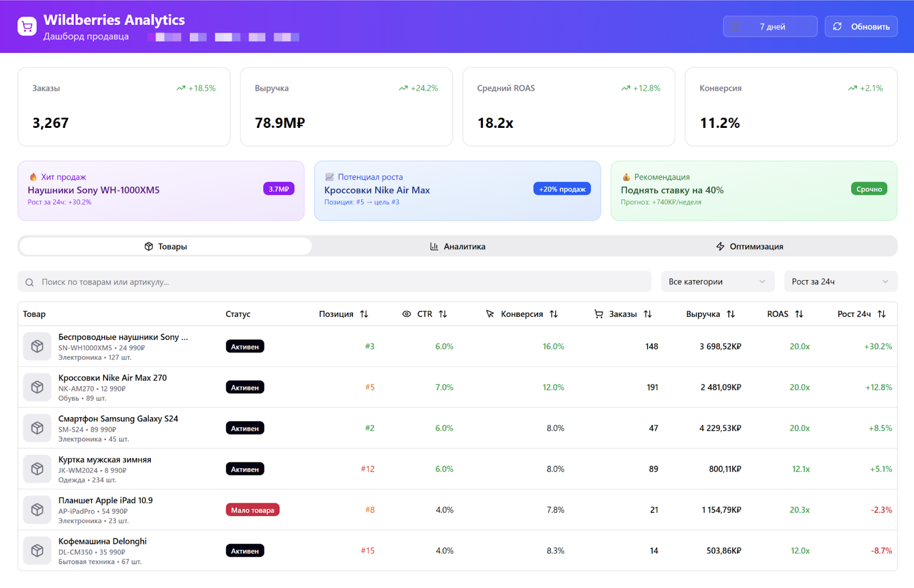Screen dimensions: 914x588
Task: Sort by ROAS using its arrows icon
Action: pyautogui.click(x=799, y=314)
